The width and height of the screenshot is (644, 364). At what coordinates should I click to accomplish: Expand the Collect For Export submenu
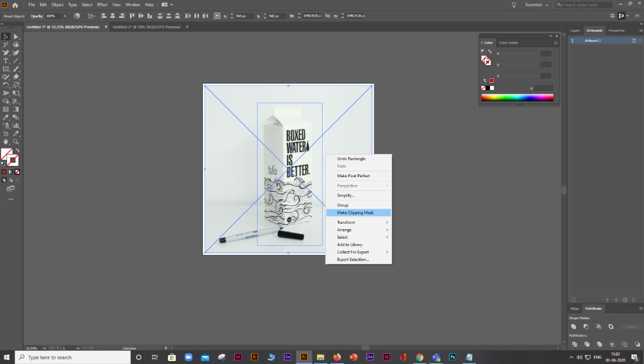358,252
